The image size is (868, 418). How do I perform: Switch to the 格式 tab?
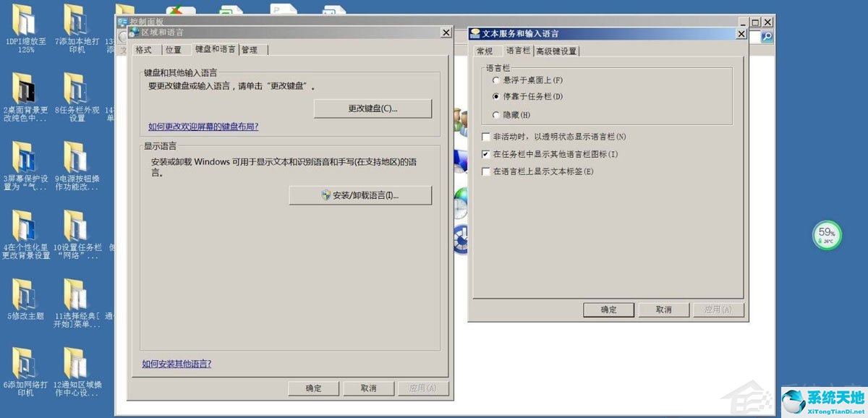144,50
